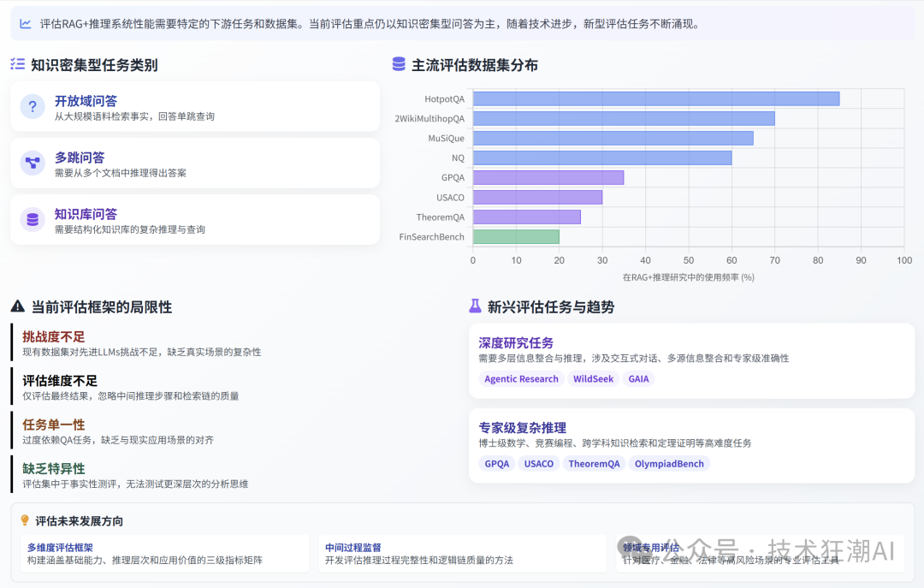The image size is (924, 588).
Task: Click the purple USACO bar in the chart
Action: 537,197
